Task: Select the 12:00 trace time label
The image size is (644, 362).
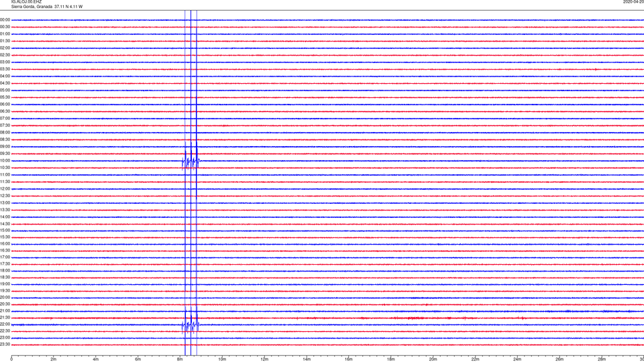Action: [5, 189]
